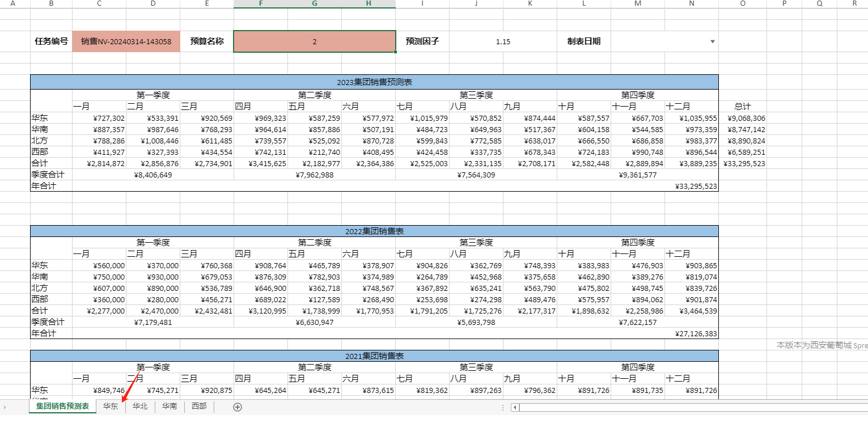
Task: Select 华南 total ¥8,747,142
Action: 743,130
